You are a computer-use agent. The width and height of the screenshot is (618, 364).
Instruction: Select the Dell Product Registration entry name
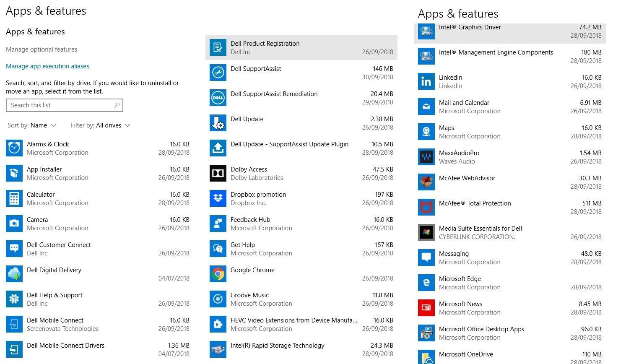tap(265, 44)
